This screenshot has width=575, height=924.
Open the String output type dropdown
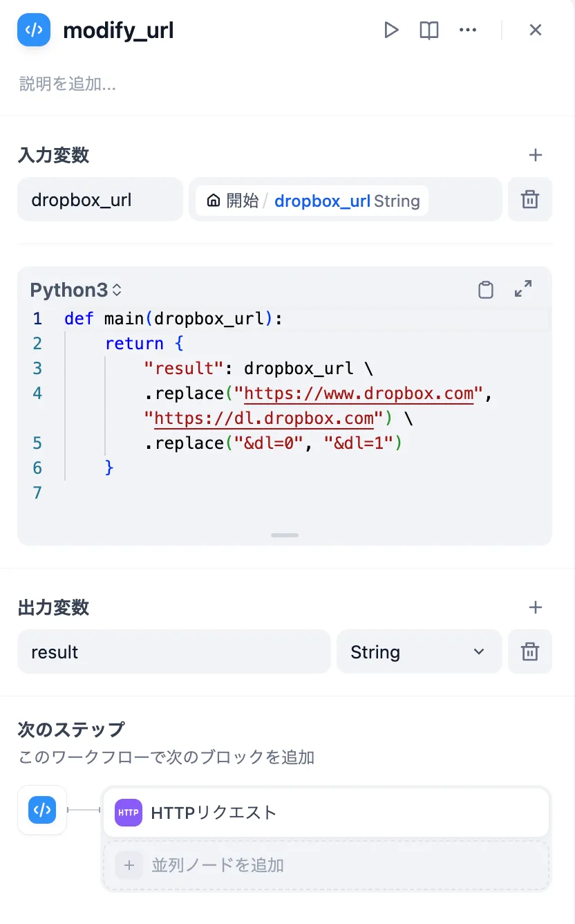point(418,651)
